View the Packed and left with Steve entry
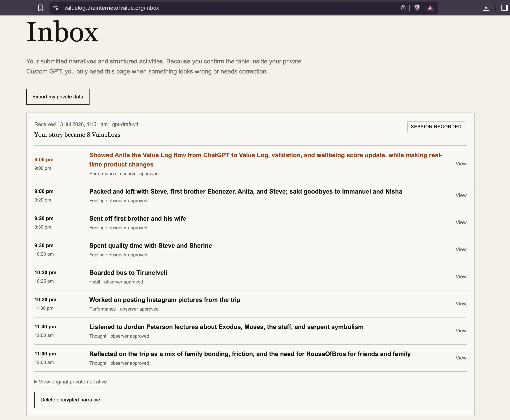This screenshot has width=510, height=420. (x=461, y=195)
